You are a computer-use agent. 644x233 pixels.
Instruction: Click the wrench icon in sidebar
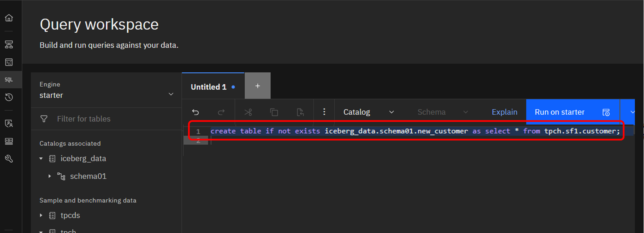click(x=9, y=159)
